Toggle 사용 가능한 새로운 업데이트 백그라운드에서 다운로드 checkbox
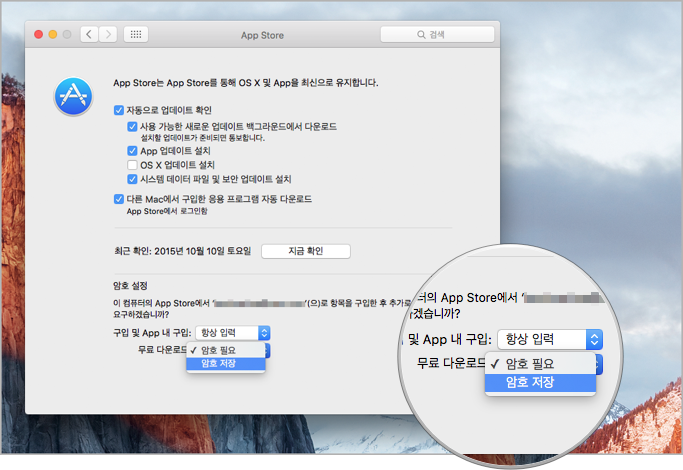Viewport: 683px width, 470px height. coord(132,127)
